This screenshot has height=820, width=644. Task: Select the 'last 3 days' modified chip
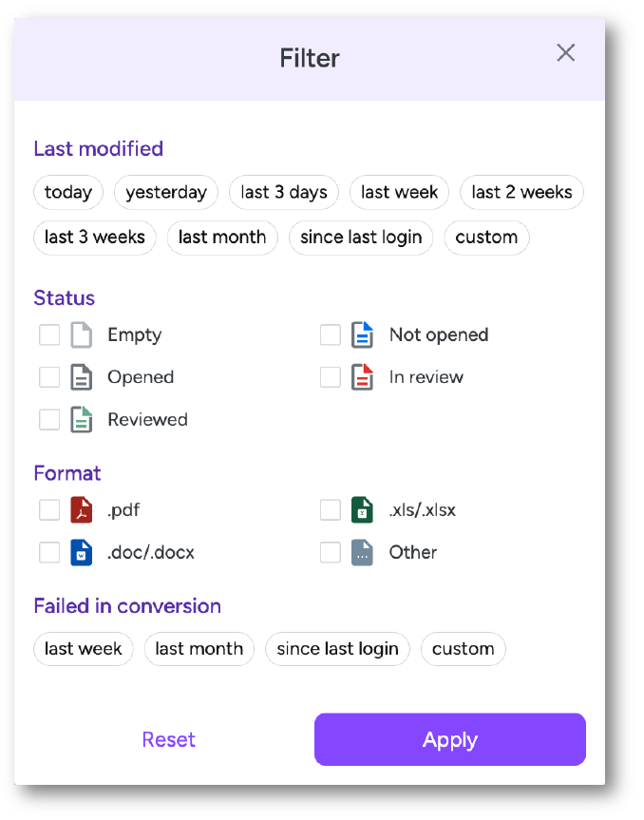[x=284, y=192]
